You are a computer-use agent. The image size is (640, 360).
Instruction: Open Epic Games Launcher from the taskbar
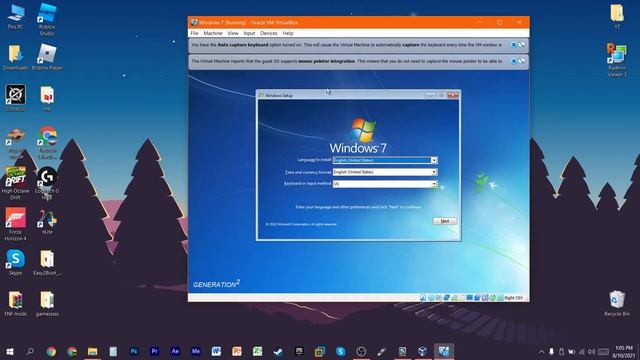[x=299, y=351]
